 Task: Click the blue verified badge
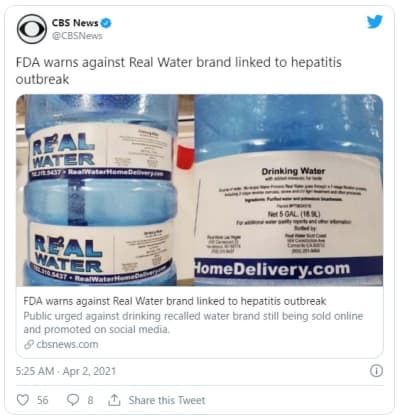pyautogui.click(x=106, y=23)
